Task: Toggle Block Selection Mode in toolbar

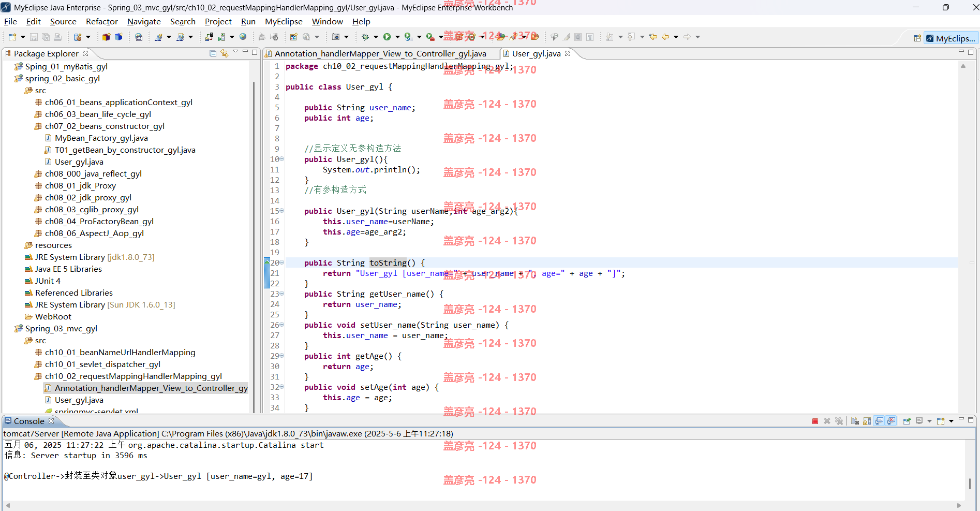Action: [578, 37]
